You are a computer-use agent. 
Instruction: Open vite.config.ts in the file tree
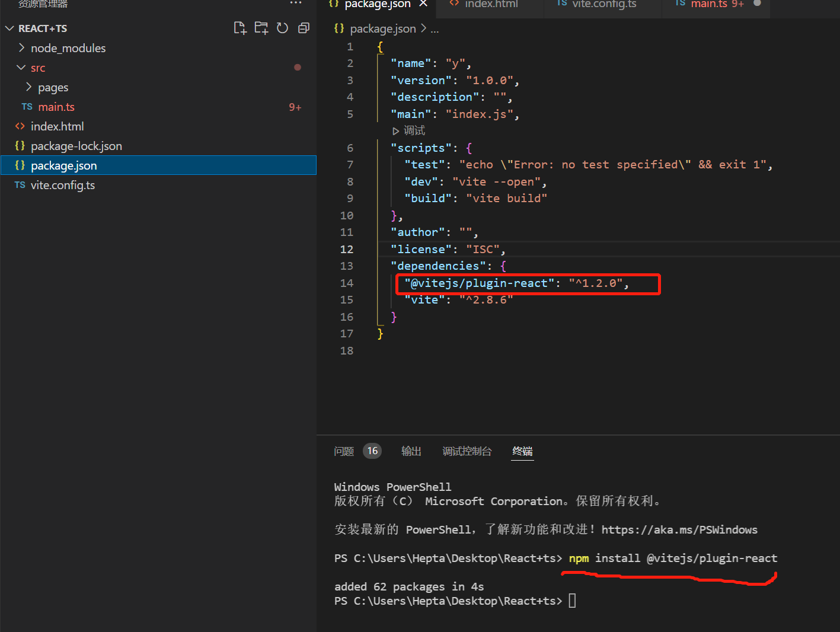63,185
